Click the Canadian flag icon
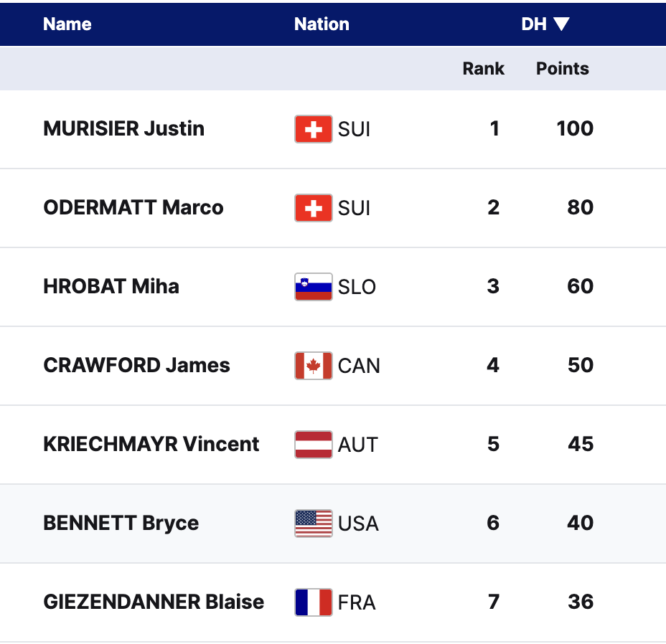The image size is (666, 644). 314,366
